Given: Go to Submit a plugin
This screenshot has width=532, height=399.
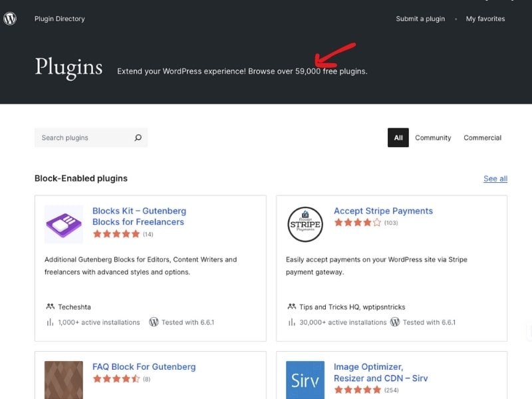Looking at the screenshot, I should pos(420,19).
